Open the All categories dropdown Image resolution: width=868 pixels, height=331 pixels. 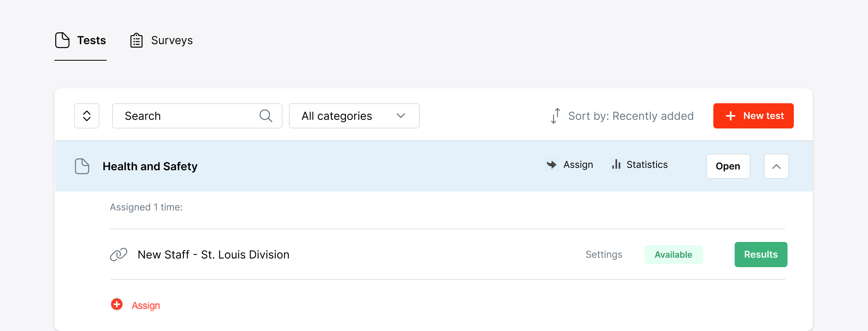pyautogui.click(x=354, y=116)
